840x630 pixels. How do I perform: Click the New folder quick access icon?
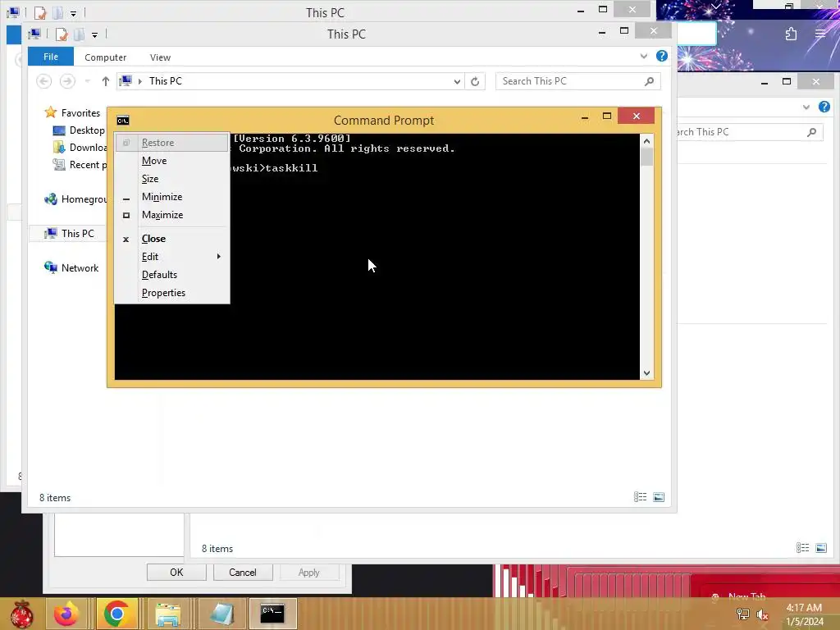tap(79, 34)
